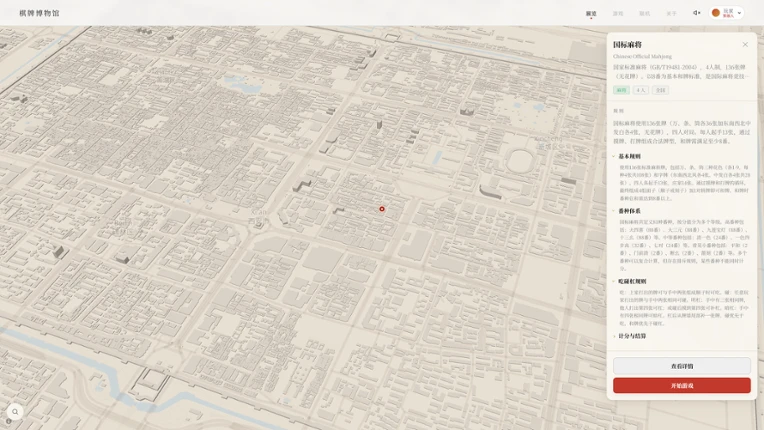Open the map search magnifier button
Viewport: 764px width, 430px height.
click(x=15, y=411)
